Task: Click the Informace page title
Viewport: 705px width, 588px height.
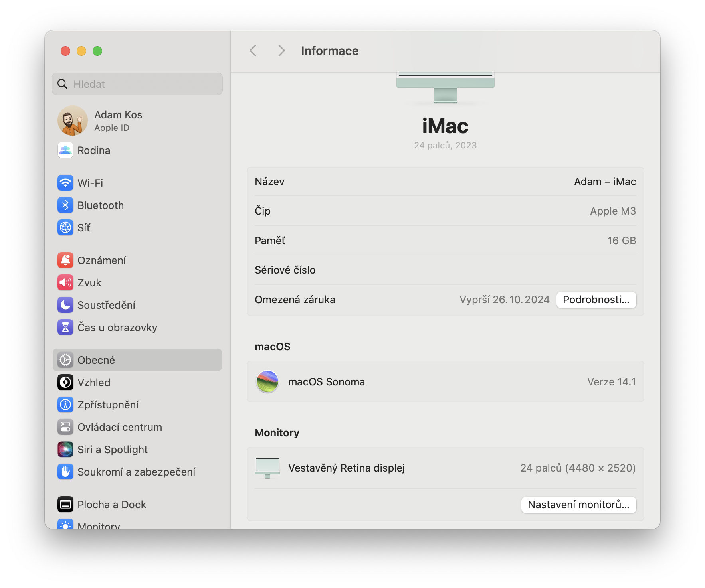Action: pos(330,51)
